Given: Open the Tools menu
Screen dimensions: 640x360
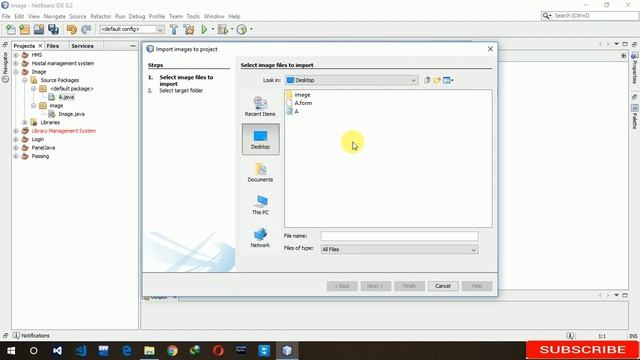Looking at the screenshot, I should (193, 16).
